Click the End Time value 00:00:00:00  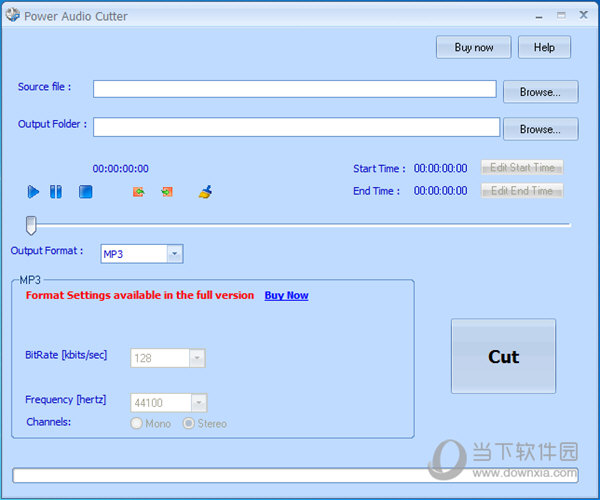click(440, 191)
